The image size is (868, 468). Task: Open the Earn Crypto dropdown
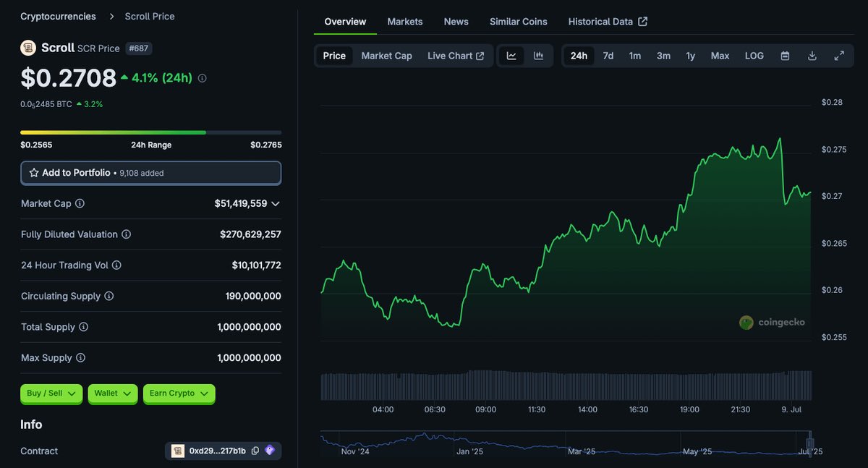[x=179, y=393]
